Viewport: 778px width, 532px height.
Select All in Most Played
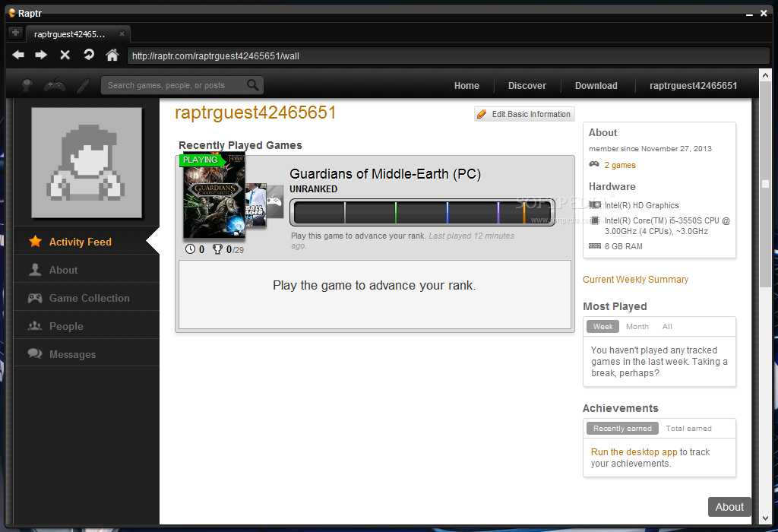[x=667, y=327]
